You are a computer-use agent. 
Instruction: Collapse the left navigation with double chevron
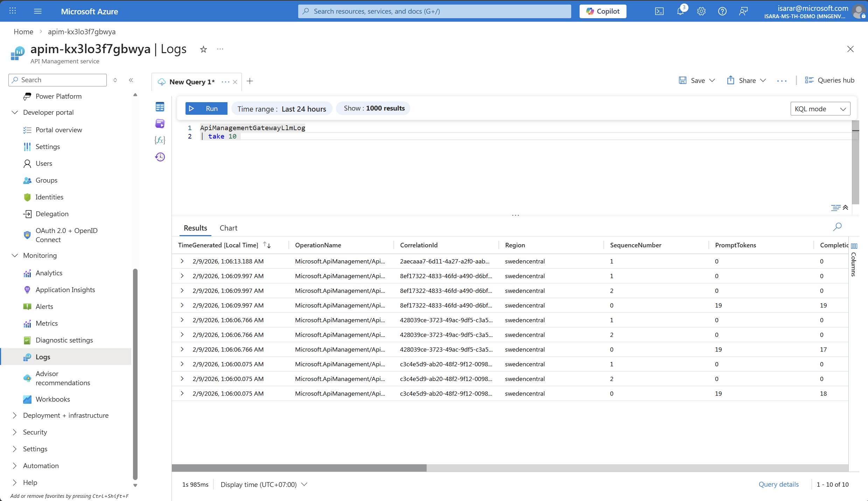click(x=131, y=80)
